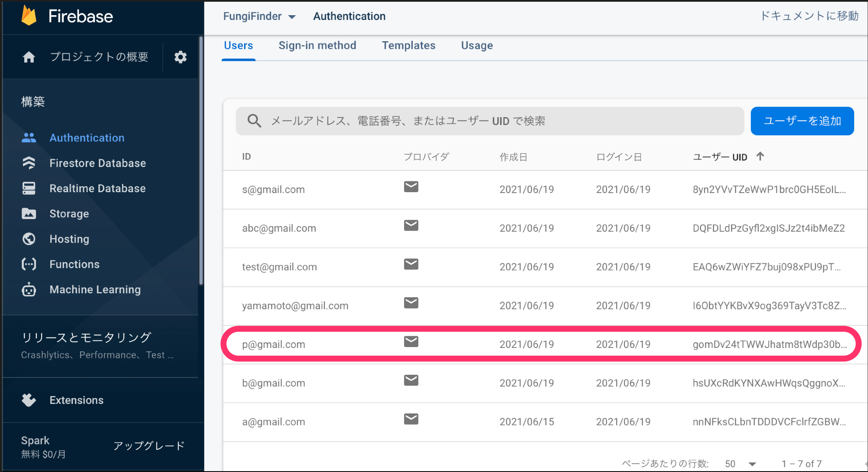Open the Hosting panel
This screenshot has width=868, height=472.
click(x=69, y=239)
